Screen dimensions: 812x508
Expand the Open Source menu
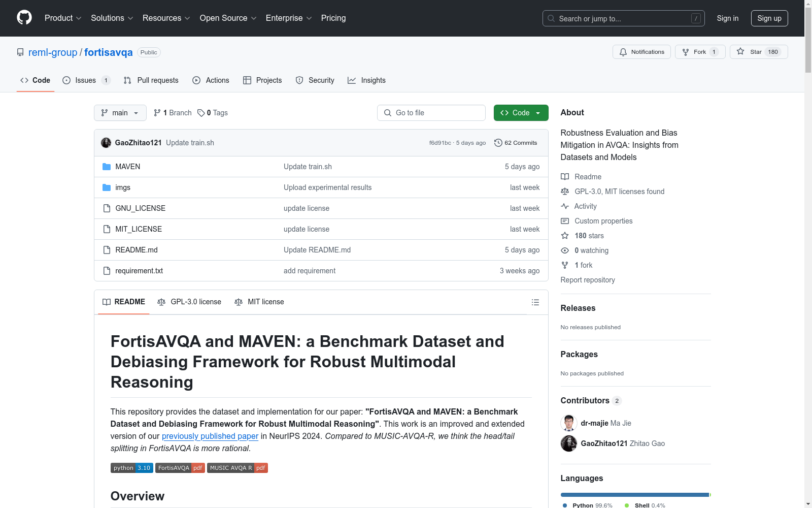[228, 18]
